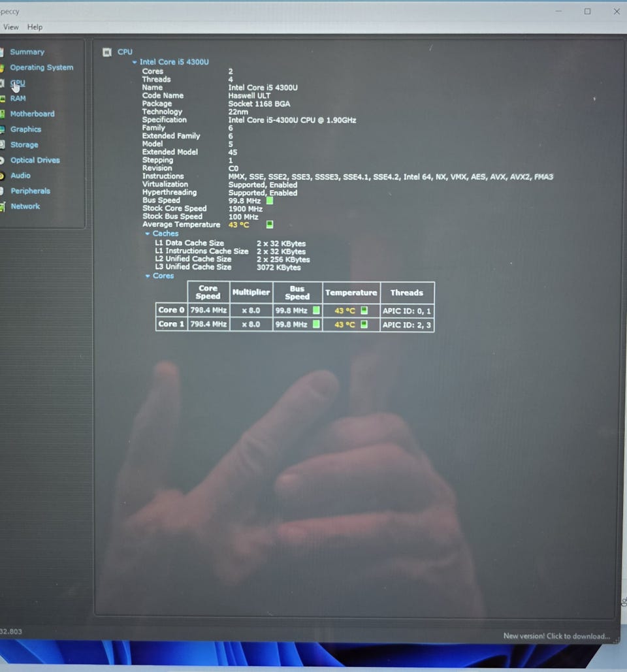Screen dimensions: 627x672
Task: Click the Optical Drives disc icon
Action: click(x=2, y=160)
